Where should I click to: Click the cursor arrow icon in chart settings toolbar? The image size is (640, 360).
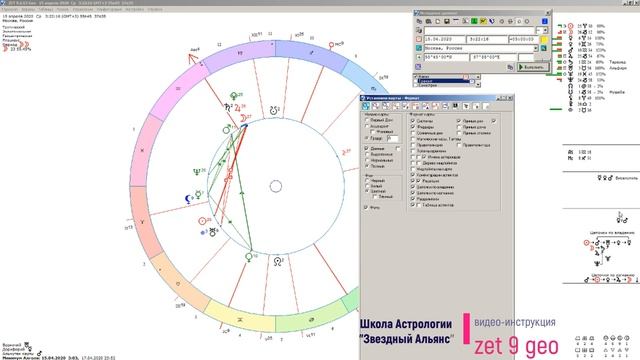coord(466,106)
